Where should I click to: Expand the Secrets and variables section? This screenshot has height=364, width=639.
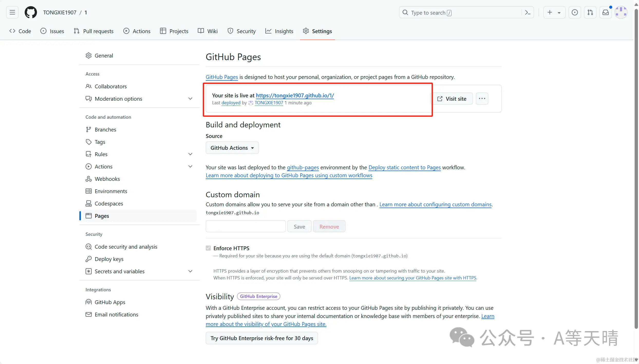[190, 271]
